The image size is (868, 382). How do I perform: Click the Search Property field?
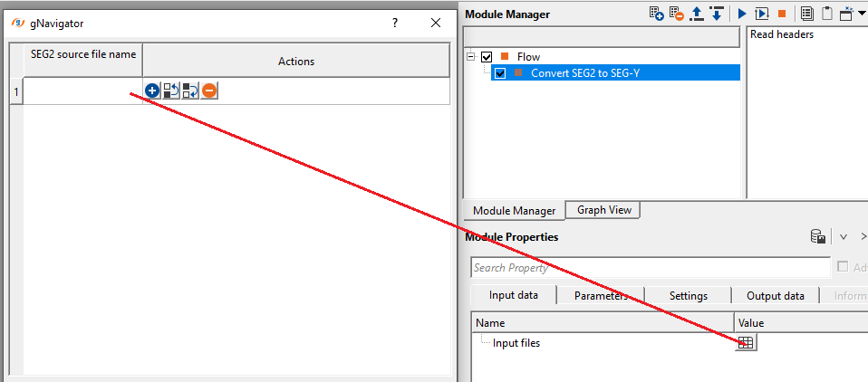click(650, 268)
